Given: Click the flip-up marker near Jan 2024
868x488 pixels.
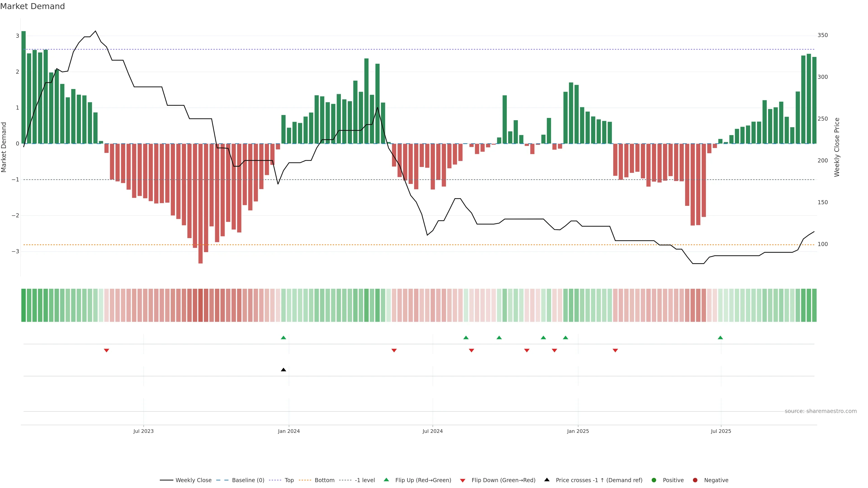Looking at the screenshot, I should [283, 338].
